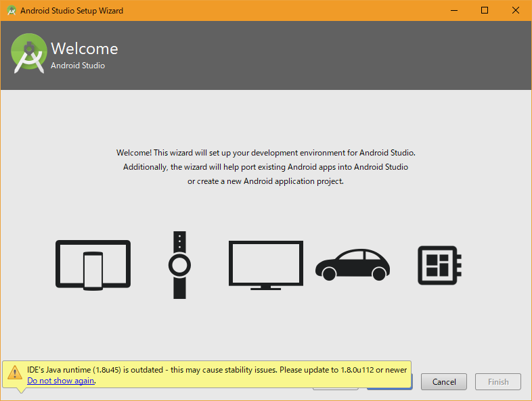Click the phone and tablet device icon
Image resolution: width=532 pixels, height=401 pixels.
click(x=93, y=265)
